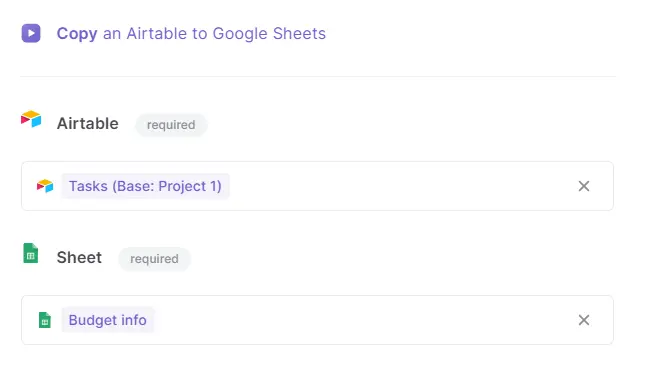Click the Google Sheets icon beside Sheet heading

click(30, 253)
